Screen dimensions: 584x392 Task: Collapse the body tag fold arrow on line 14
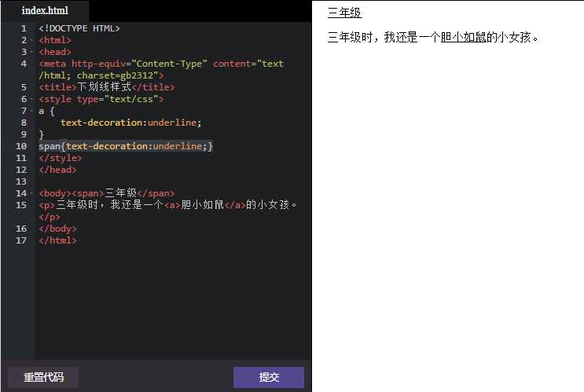coord(31,193)
